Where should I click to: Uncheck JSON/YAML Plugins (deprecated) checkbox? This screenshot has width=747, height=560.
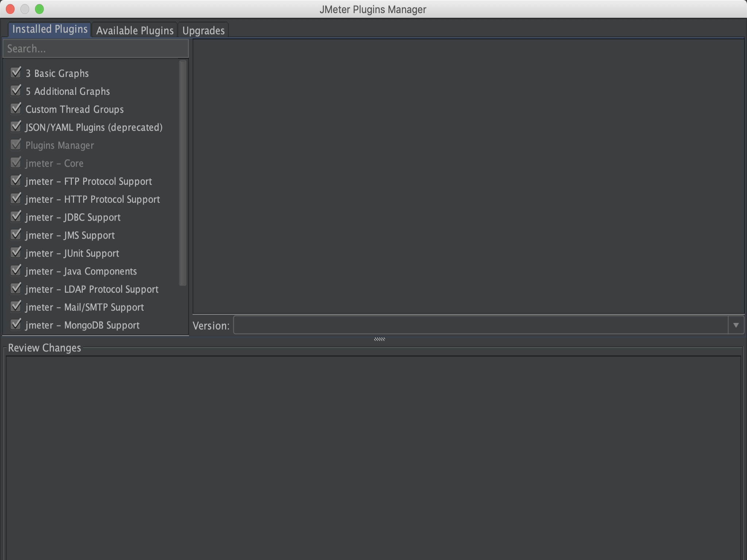(16, 127)
